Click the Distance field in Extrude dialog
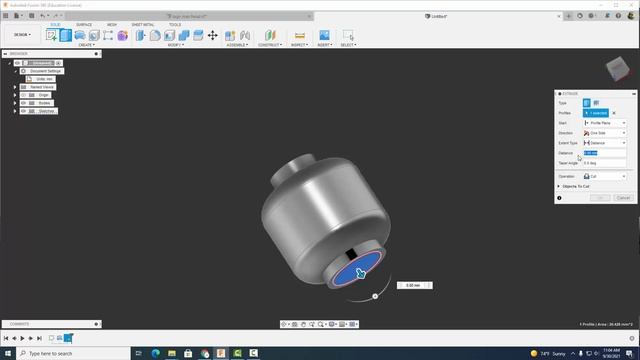This screenshot has height=360, width=640. pos(604,153)
